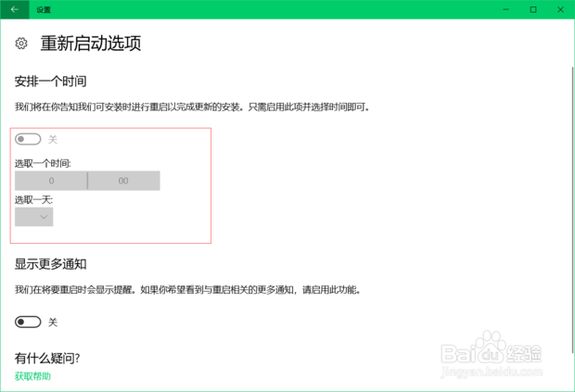
Task: Click the description starting 我们将在你告知我们
Action: (193, 107)
